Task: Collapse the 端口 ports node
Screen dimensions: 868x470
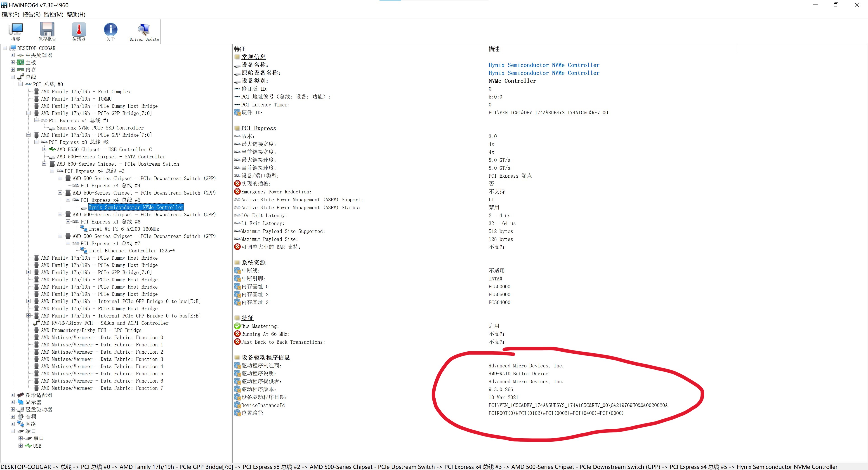Action: pos(12,431)
